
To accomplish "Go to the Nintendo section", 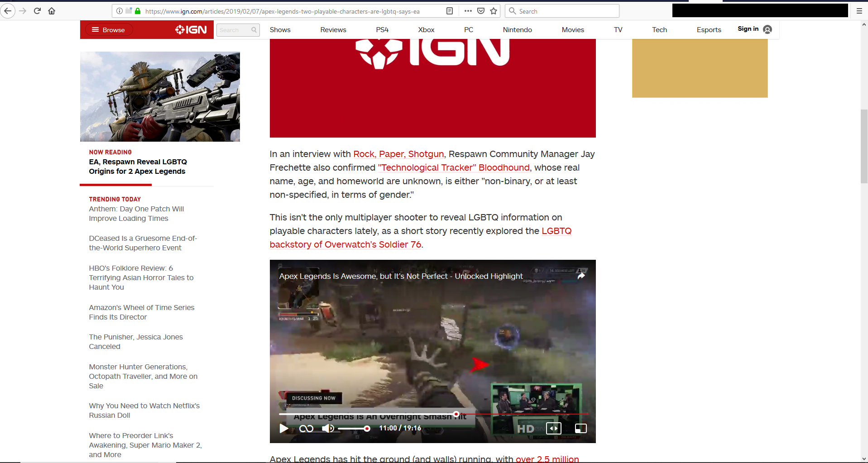I will pyautogui.click(x=518, y=30).
